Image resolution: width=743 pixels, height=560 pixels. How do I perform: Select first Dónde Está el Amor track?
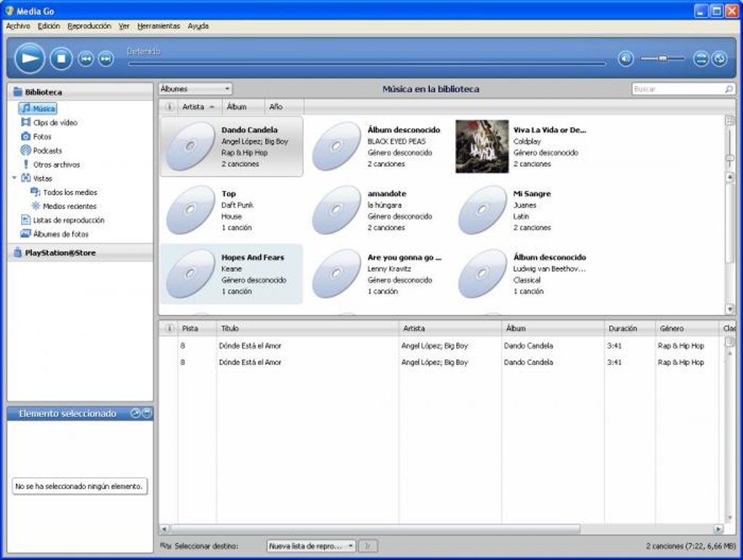[440, 346]
